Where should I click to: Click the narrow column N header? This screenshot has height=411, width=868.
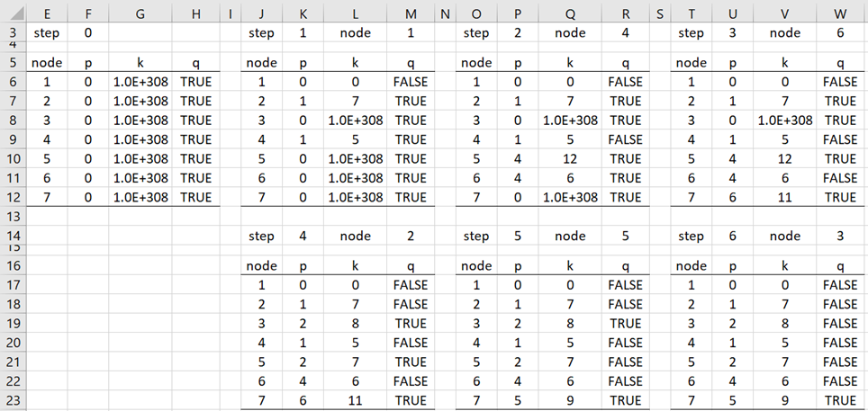pyautogui.click(x=445, y=13)
